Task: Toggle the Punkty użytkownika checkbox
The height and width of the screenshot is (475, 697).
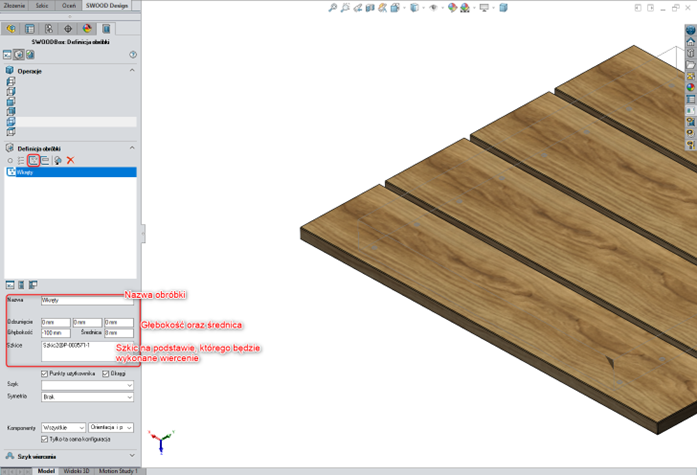Action: coord(45,373)
